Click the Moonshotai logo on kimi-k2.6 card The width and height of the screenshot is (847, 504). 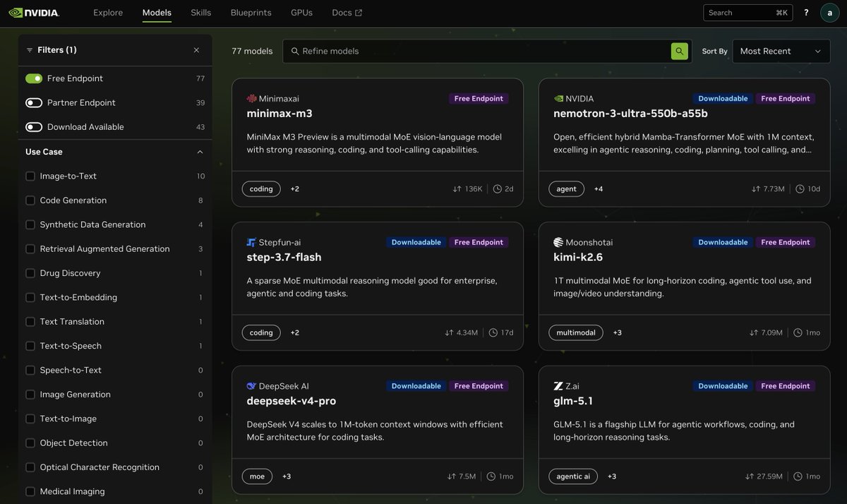(x=558, y=242)
